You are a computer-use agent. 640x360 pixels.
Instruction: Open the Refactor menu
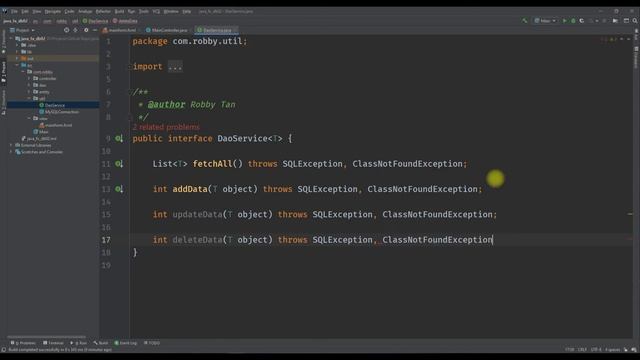pyautogui.click(x=103, y=11)
